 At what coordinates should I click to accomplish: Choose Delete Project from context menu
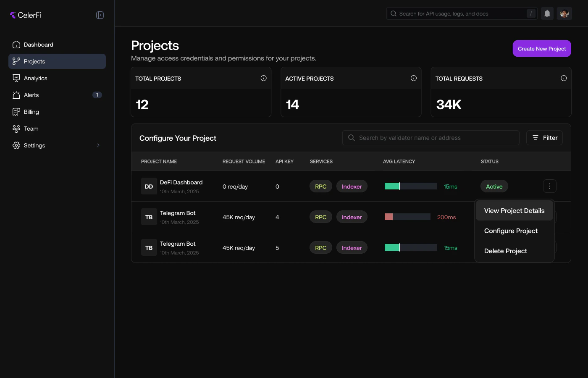(506, 251)
